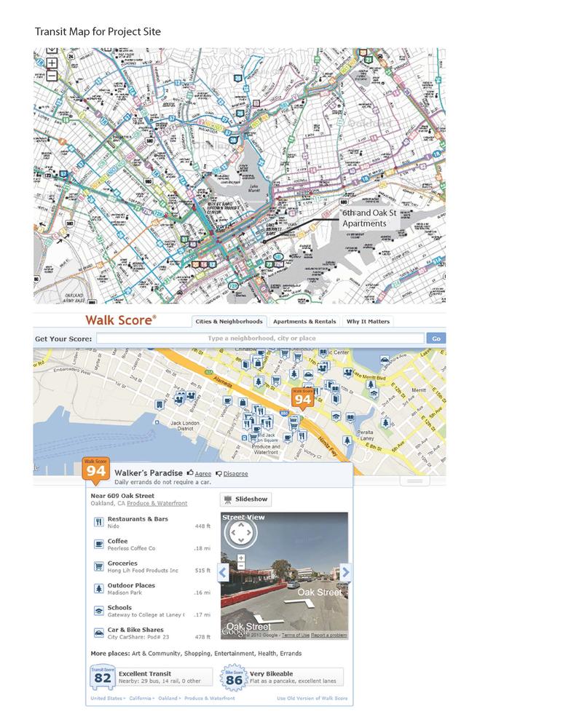This screenshot has height=728, width=563.
Task: Click the Art & Community more places link
Action: [x=156, y=653]
